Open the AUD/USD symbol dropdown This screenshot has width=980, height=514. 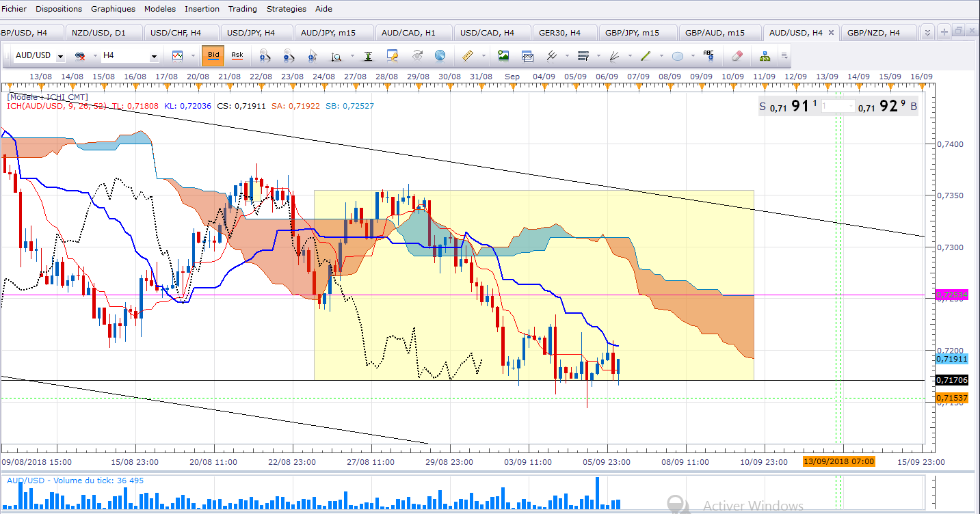pos(60,56)
